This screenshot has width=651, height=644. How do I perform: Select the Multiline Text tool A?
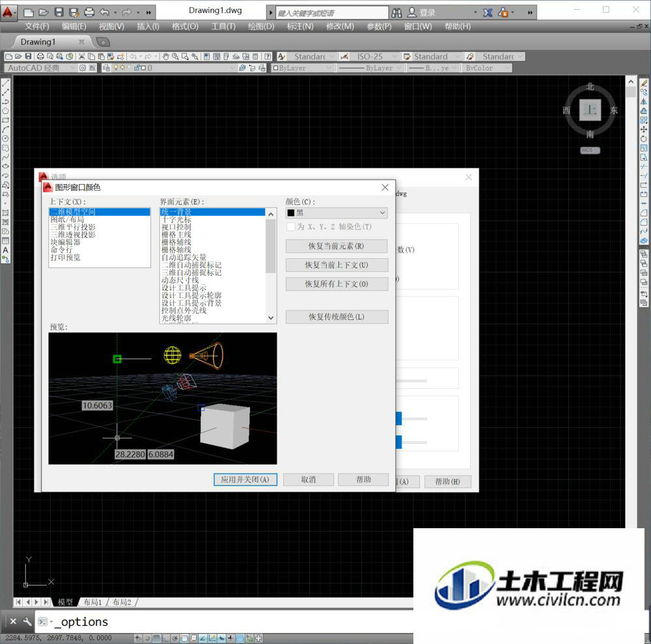[5, 250]
